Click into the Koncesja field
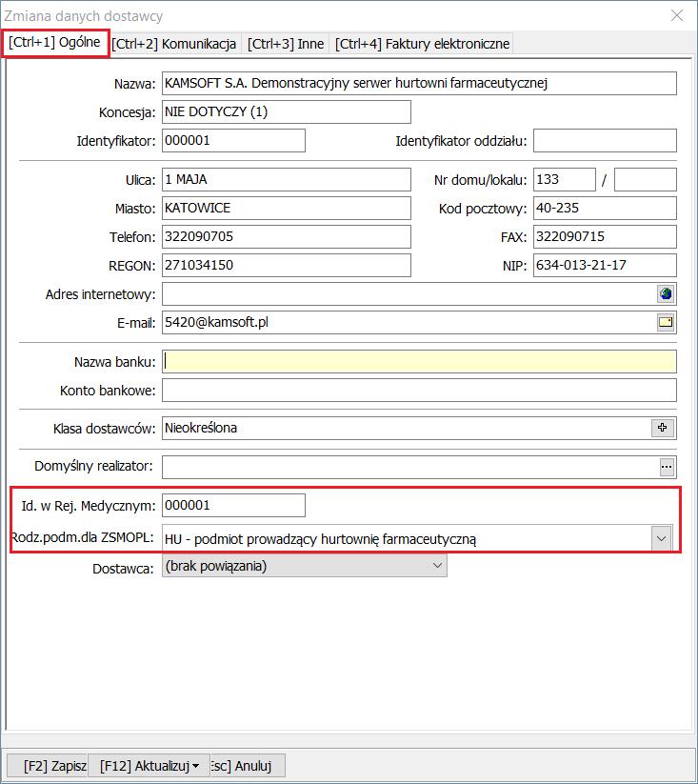The width and height of the screenshot is (698, 784). 287,111
